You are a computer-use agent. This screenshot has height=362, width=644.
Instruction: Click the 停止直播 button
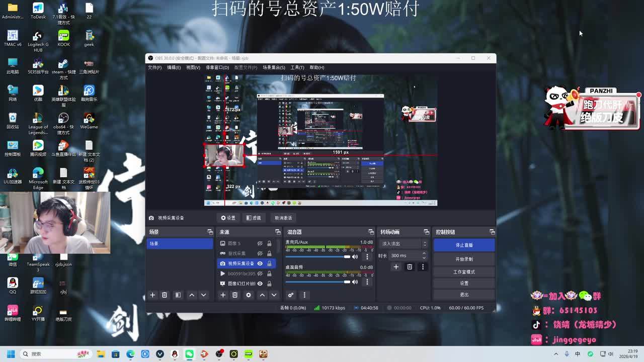pyautogui.click(x=464, y=245)
